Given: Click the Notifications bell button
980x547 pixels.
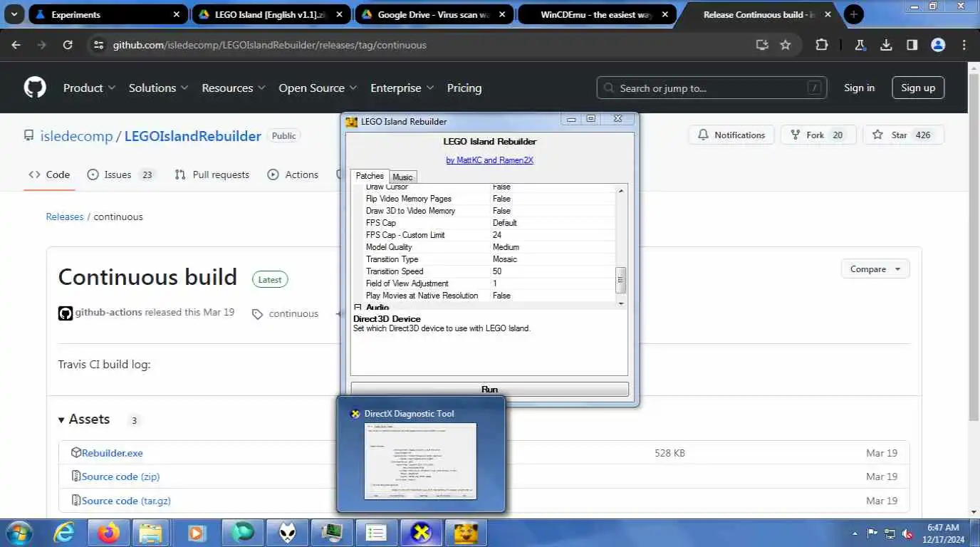Looking at the screenshot, I should [x=731, y=135].
